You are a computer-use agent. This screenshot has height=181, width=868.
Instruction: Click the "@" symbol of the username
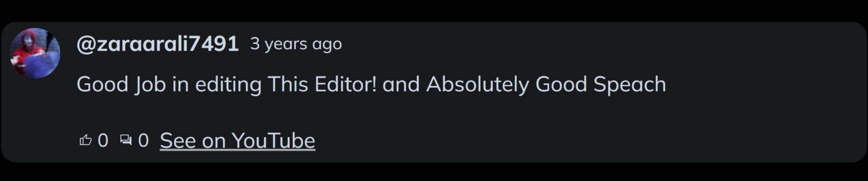point(85,44)
